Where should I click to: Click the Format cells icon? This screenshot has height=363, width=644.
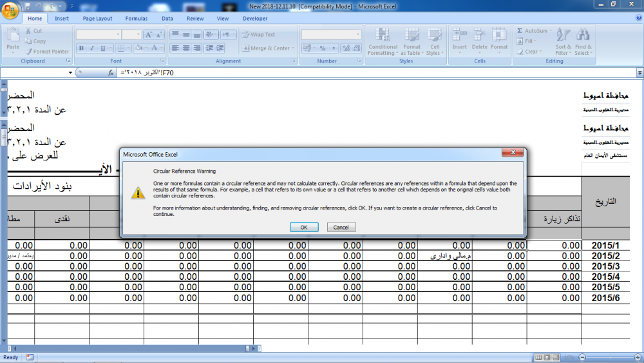pyautogui.click(x=499, y=35)
